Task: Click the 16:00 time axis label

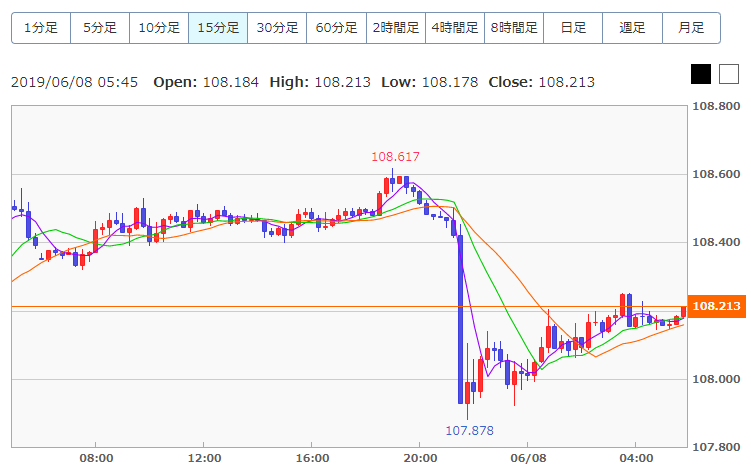Action: click(x=312, y=458)
